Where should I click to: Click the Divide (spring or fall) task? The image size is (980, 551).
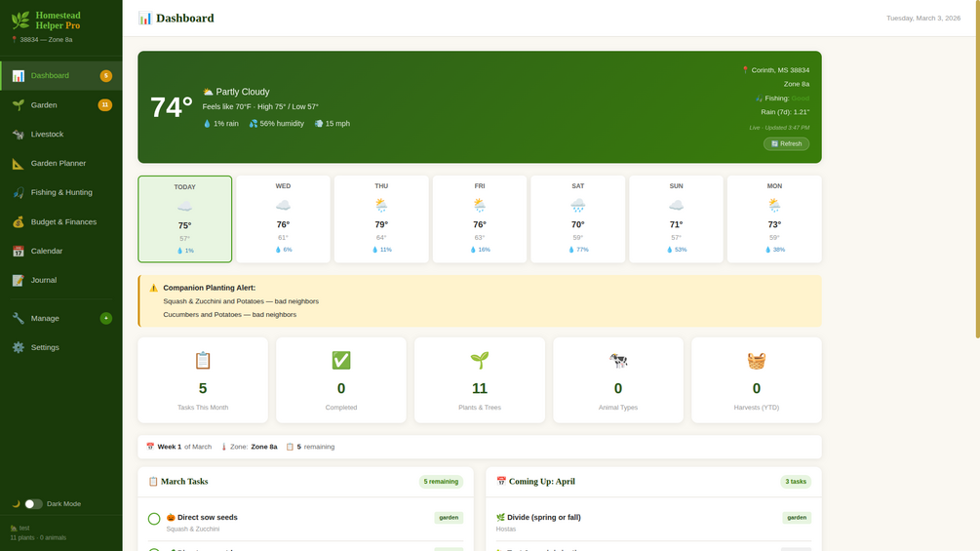pos(544,517)
